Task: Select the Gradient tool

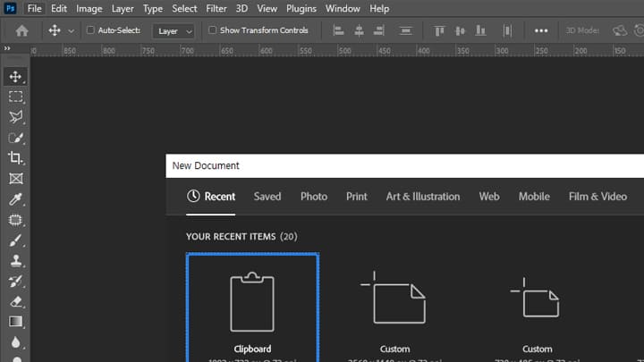Action: (x=15, y=322)
